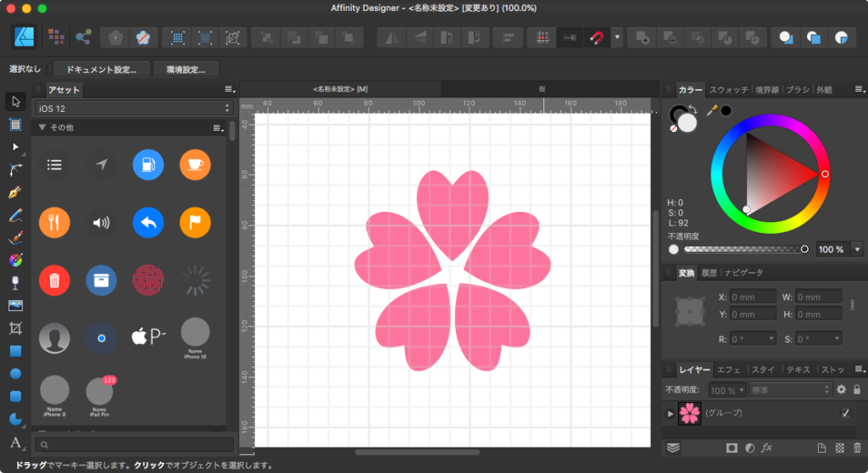
Task: Collapse the その他 asset section
Action: (x=41, y=127)
